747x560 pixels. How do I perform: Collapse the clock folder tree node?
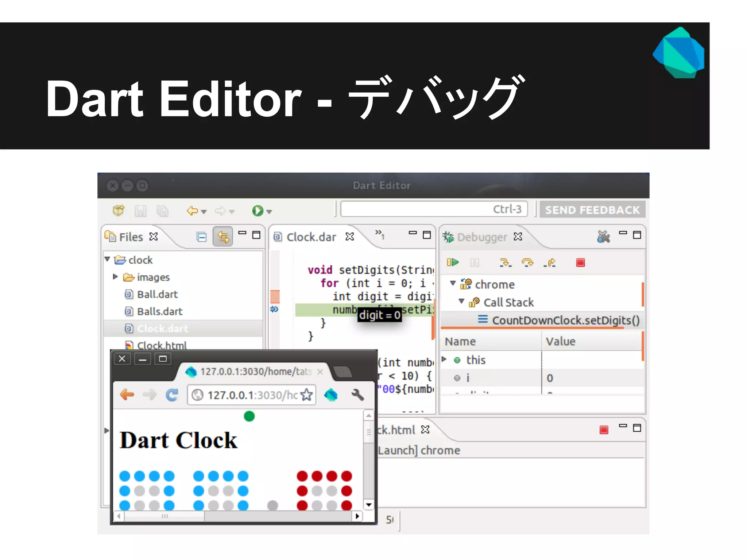coord(107,259)
